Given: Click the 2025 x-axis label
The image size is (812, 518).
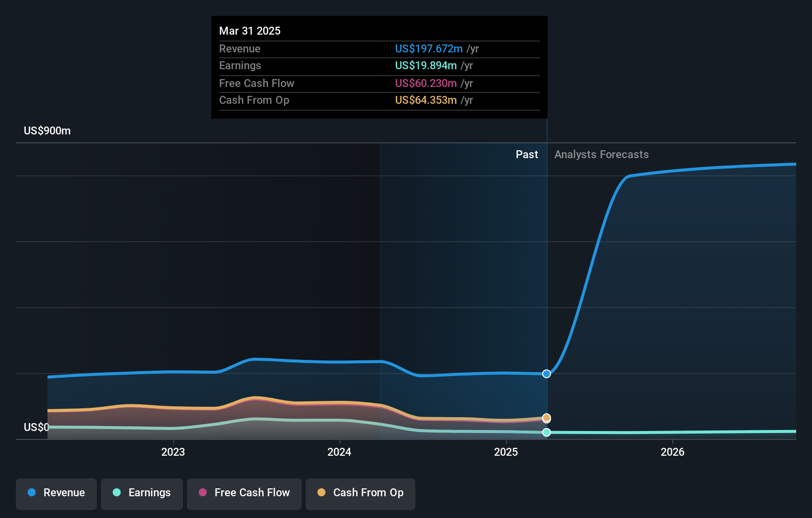Looking at the screenshot, I should pos(506,452).
